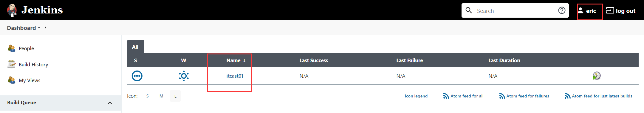The width and height of the screenshot is (644, 113).
Task: Open People page in sidebar
Action: (26, 48)
